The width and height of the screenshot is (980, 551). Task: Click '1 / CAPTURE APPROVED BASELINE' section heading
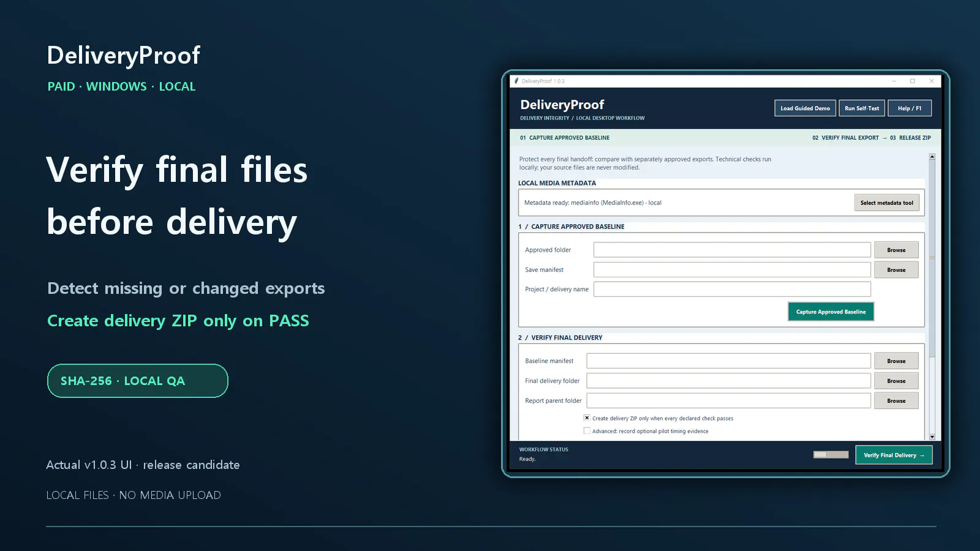571,227
